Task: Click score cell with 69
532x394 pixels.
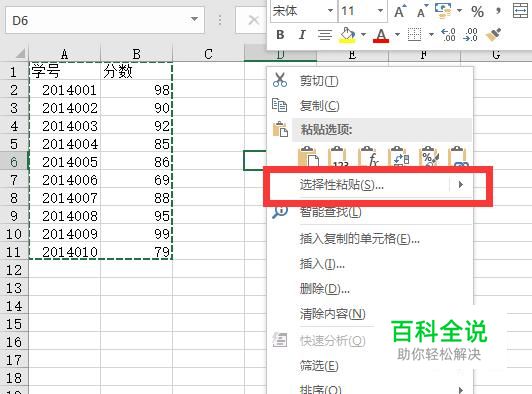Action: (137, 180)
